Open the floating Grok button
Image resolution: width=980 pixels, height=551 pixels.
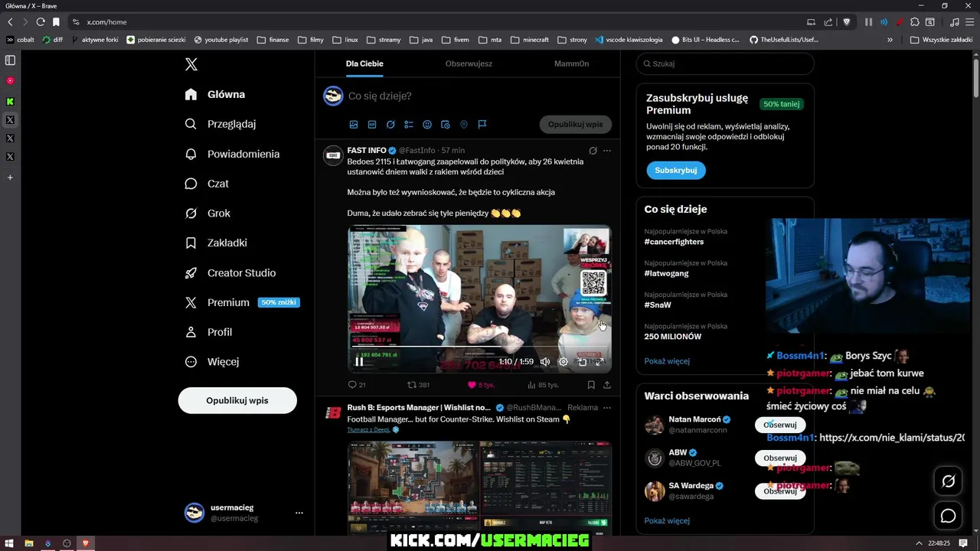coord(948,481)
